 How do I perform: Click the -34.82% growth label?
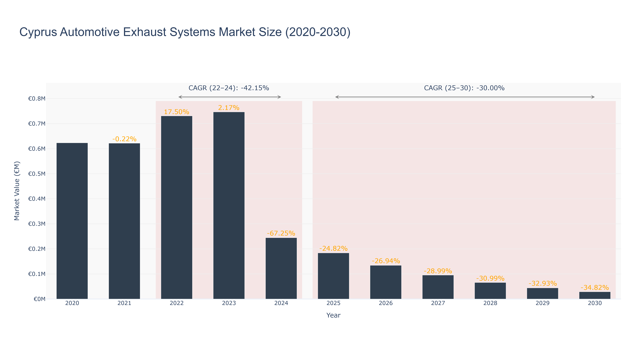pos(595,287)
